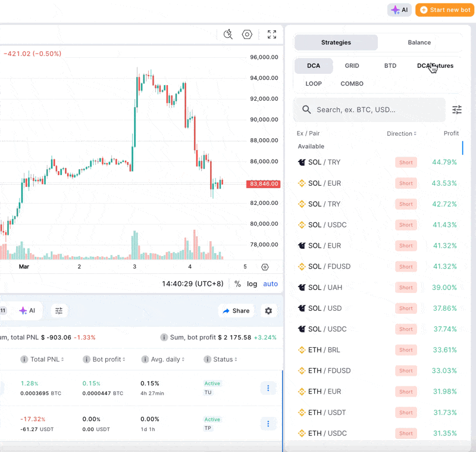This screenshot has width=476, height=452.
Task: Click the Share button
Action: click(236, 311)
